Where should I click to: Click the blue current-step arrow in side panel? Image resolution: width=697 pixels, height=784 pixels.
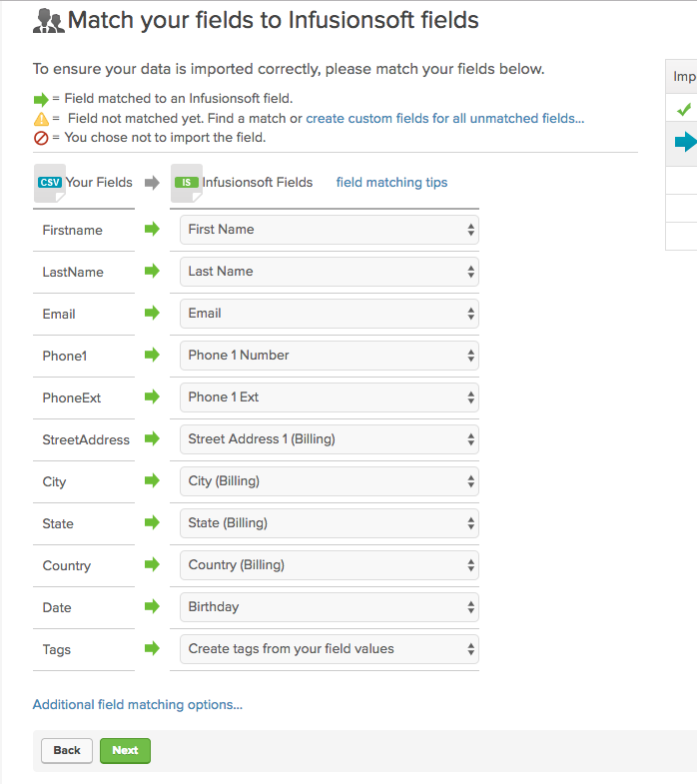coord(686,142)
